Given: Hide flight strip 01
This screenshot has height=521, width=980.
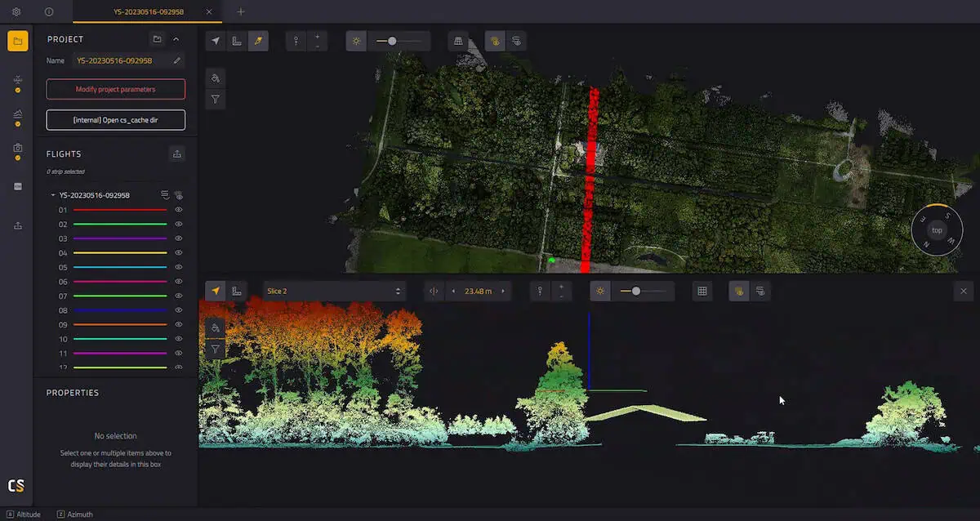Looking at the screenshot, I should (x=178, y=210).
